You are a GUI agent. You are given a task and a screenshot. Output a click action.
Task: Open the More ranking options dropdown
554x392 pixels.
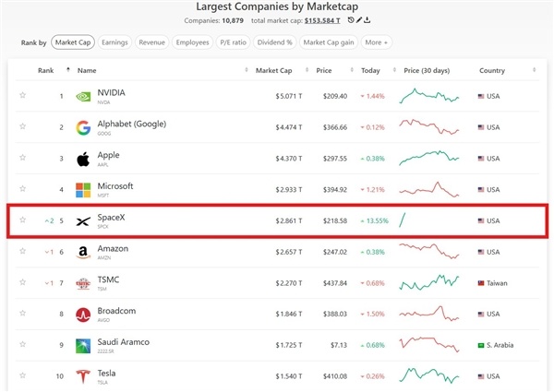coord(377,42)
